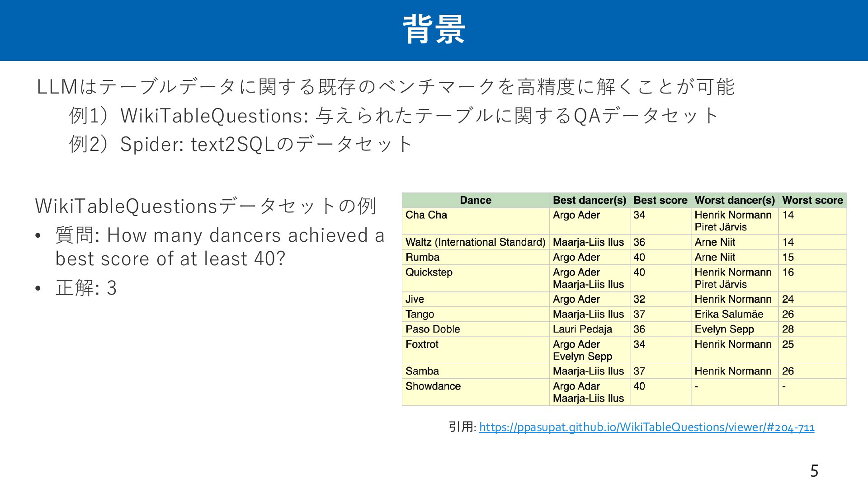Click 'Arne Niit' in the Waltz row
Viewport: 868px width, 488px height.
pyautogui.click(x=715, y=242)
